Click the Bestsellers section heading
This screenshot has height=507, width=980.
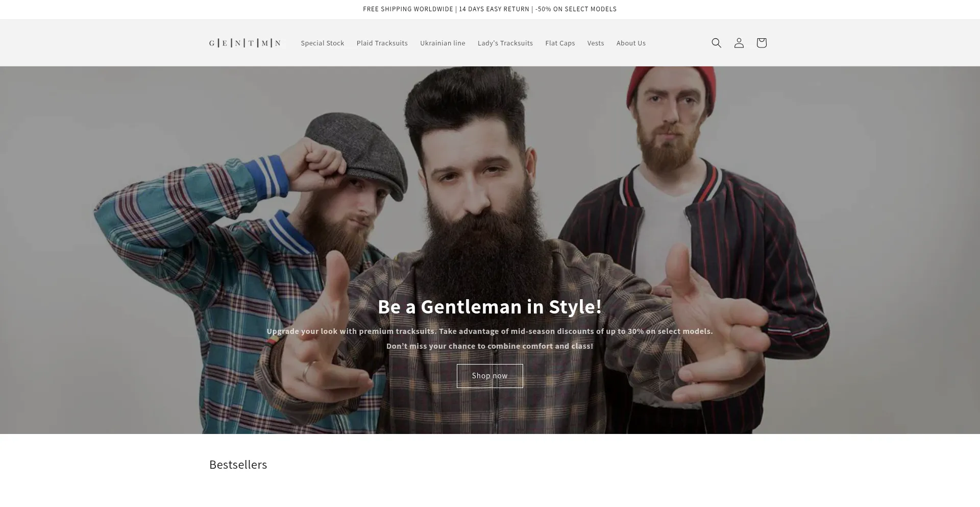238,465
